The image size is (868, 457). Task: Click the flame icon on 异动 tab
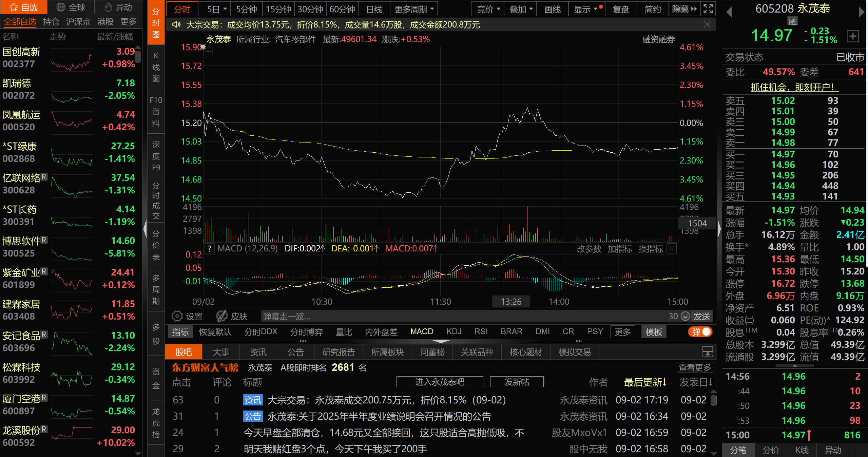pos(108,7)
